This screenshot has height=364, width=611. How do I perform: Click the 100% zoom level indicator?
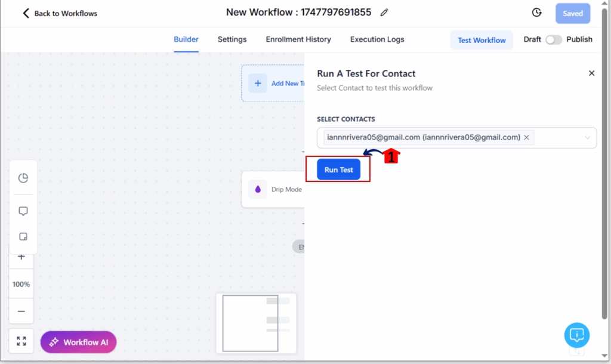(21, 284)
